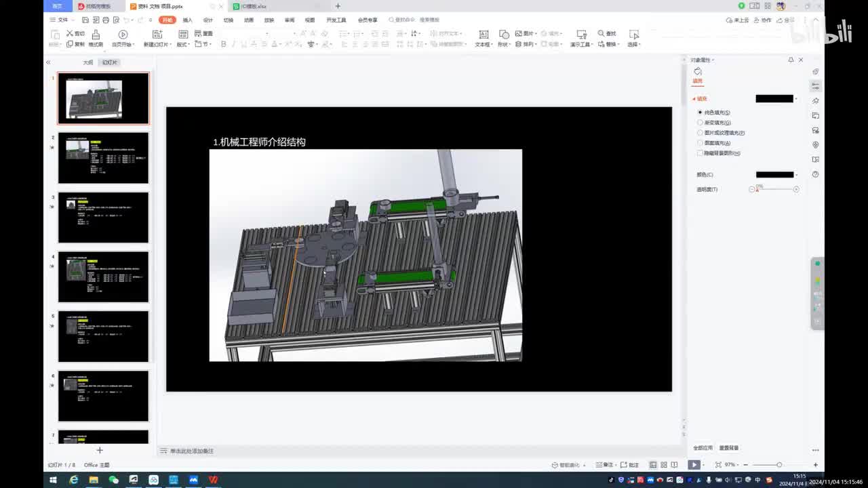
Task: Click the Cut (剪切) scissors icon
Action: tap(70, 33)
